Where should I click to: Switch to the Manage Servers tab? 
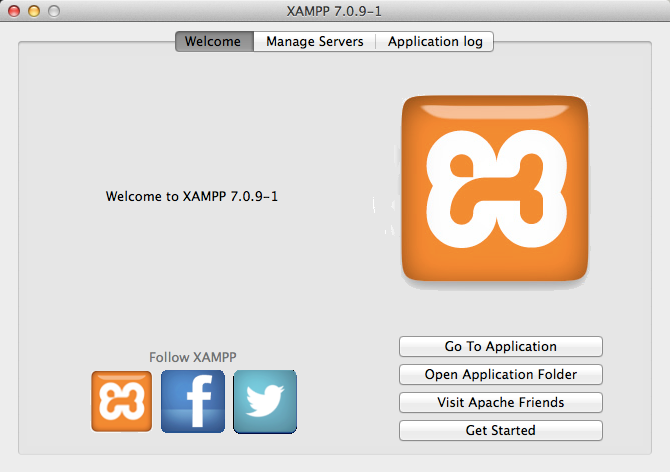314,41
